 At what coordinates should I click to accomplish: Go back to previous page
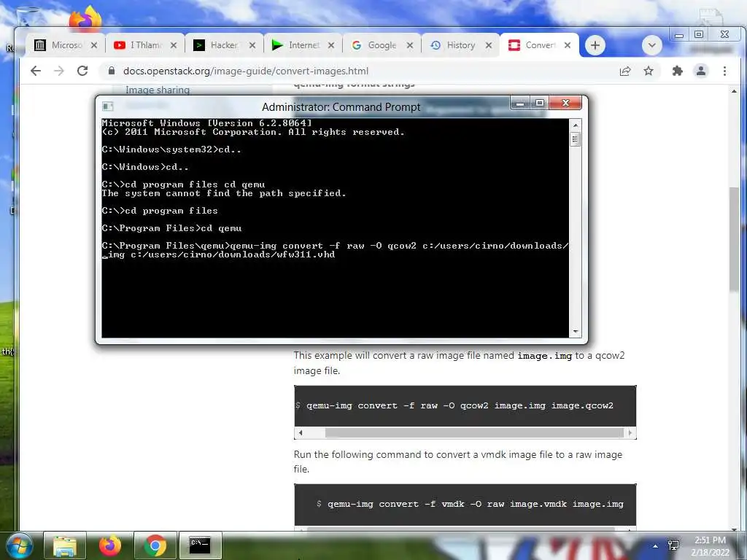(36, 71)
